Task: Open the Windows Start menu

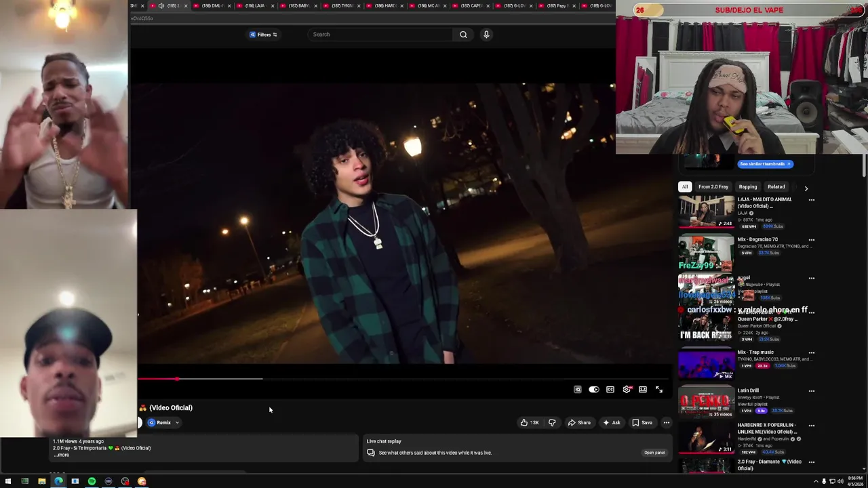Action: [x=7, y=481]
